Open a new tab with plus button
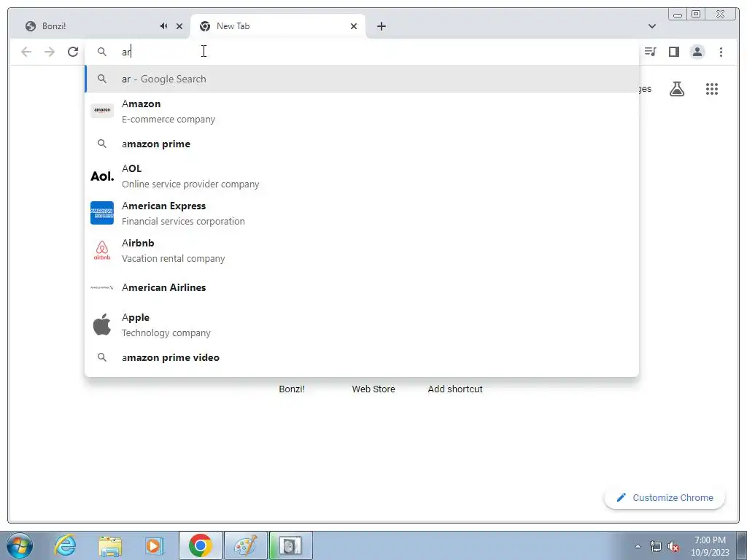Viewport: 747px width, 560px height. coord(381,26)
